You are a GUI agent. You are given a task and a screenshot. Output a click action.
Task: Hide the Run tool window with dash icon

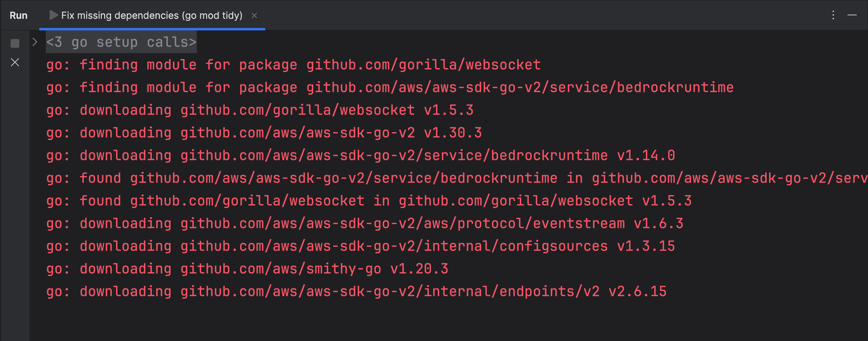coord(852,15)
